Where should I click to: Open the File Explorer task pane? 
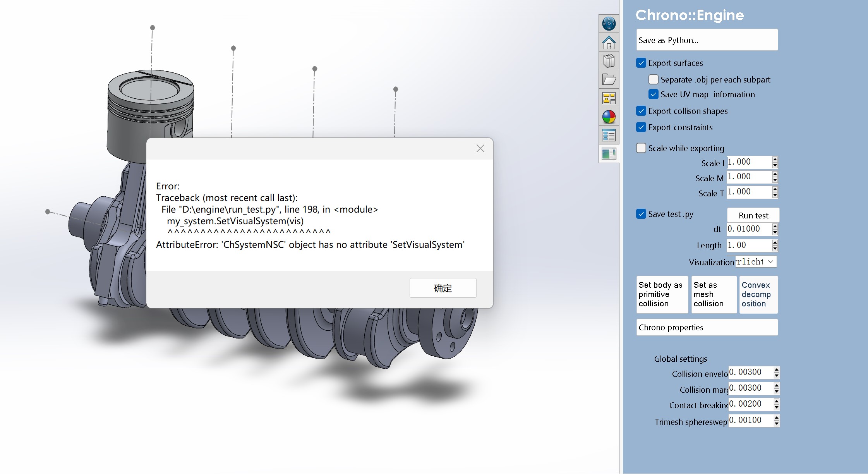point(609,79)
